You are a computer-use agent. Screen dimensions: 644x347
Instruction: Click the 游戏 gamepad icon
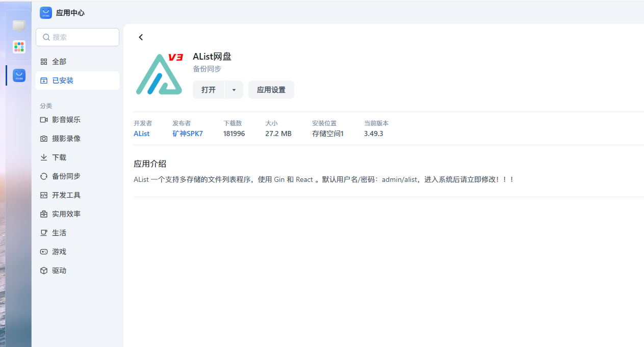point(44,252)
